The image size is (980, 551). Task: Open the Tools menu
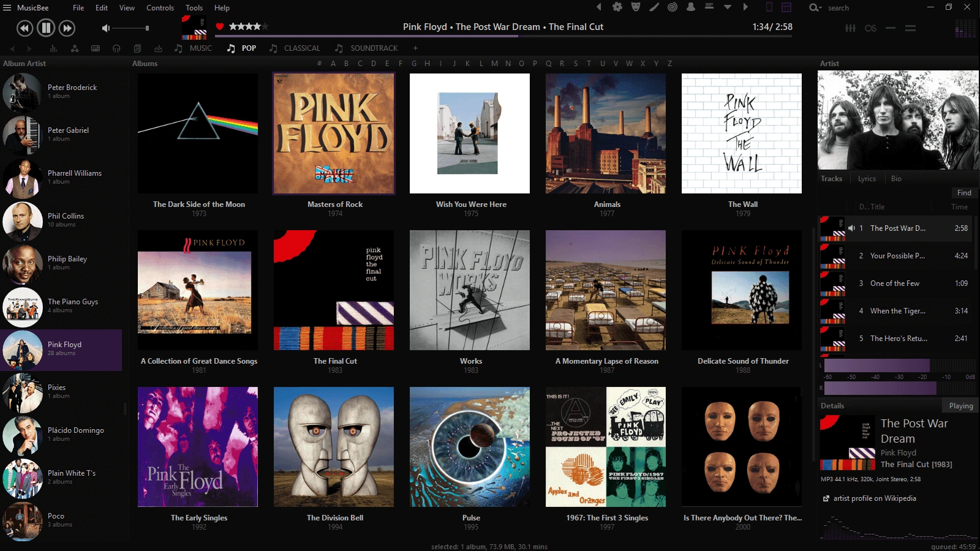click(194, 7)
